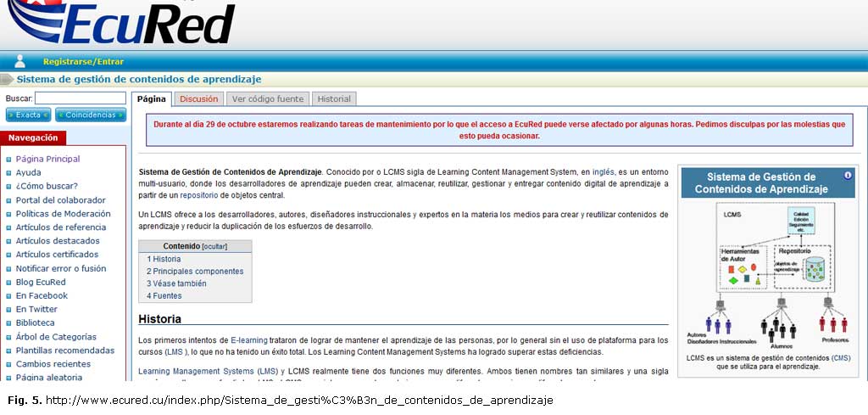The height and width of the screenshot is (415, 868).
Task: Go to 'Véase también' contents entry
Action: [x=181, y=283]
